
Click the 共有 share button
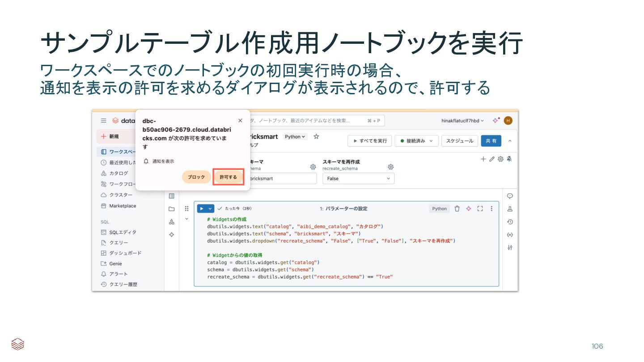click(491, 141)
